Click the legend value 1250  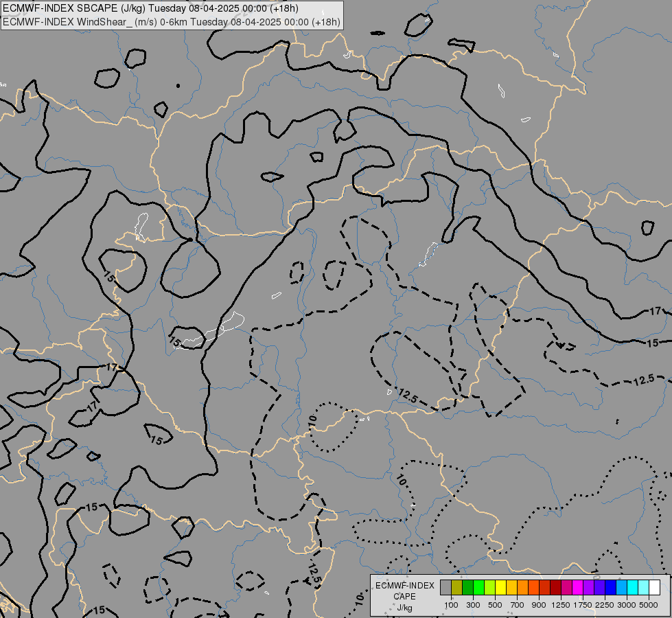click(x=561, y=605)
